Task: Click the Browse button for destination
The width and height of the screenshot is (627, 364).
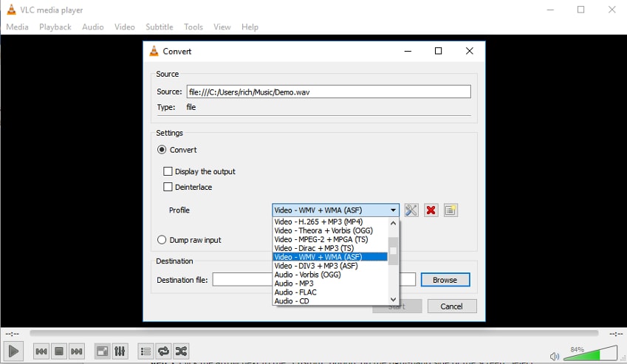Action: (x=445, y=280)
